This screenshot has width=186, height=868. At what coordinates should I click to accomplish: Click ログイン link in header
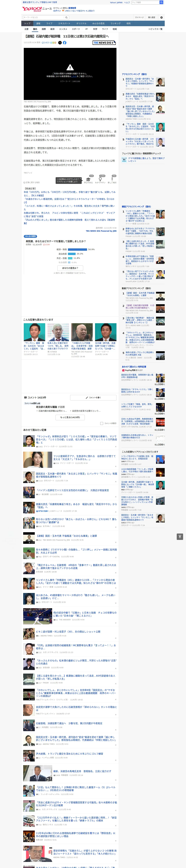pyautogui.click(x=57, y=11)
